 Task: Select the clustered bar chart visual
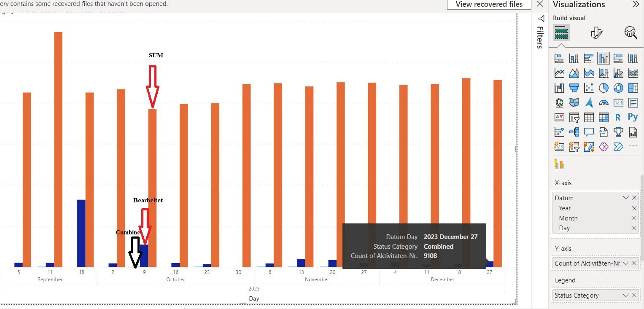click(x=589, y=58)
